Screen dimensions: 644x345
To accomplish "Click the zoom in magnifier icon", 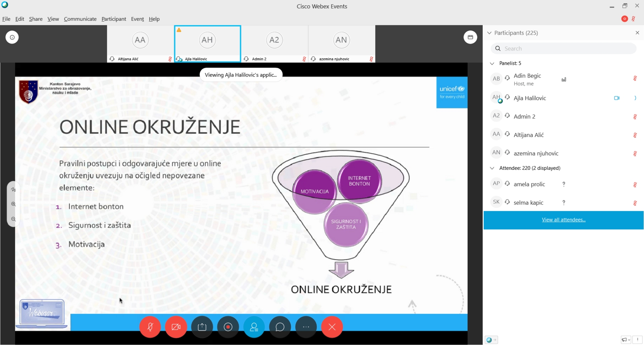I will (x=14, y=204).
